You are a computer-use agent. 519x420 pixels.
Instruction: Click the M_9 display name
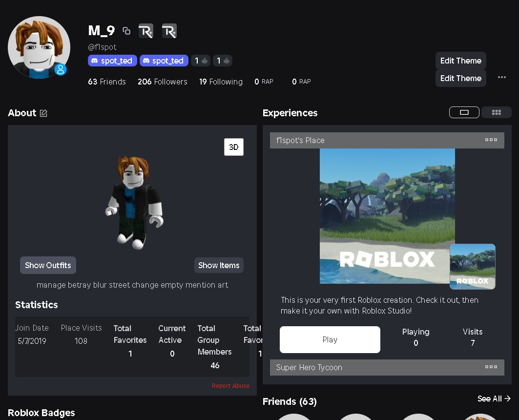click(101, 30)
